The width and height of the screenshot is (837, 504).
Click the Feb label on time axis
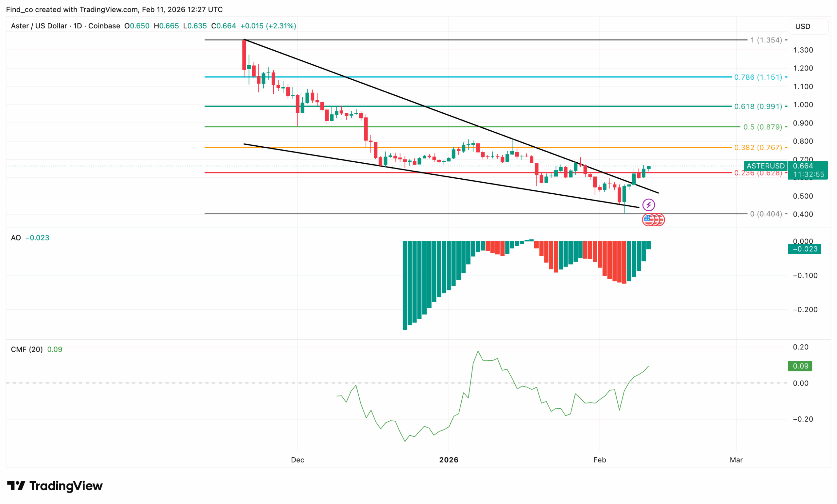click(600, 460)
